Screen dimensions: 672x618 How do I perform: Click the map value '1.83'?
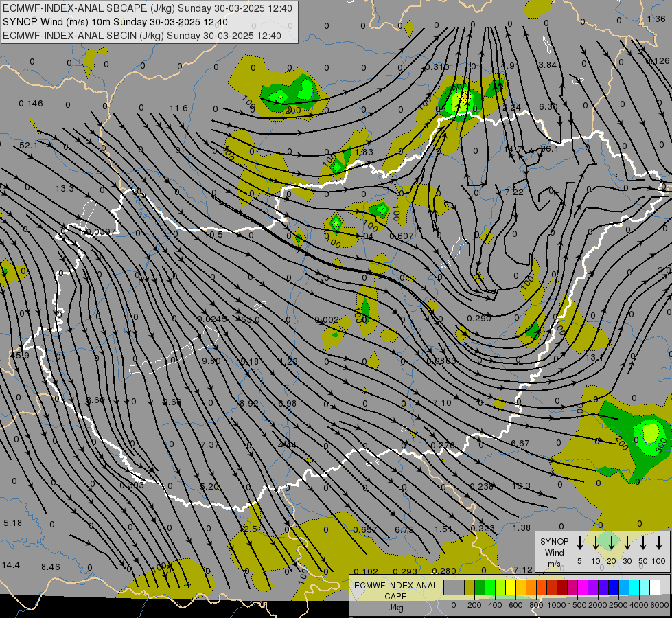pos(364,152)
